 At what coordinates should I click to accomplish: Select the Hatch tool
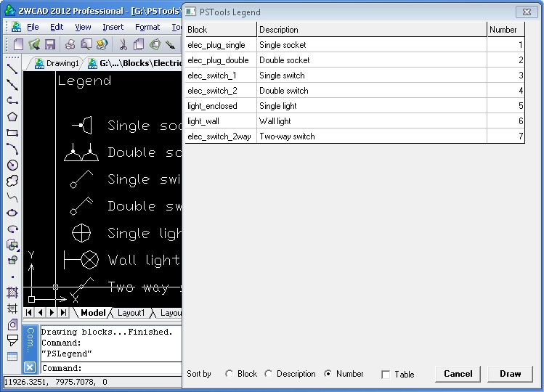coord(12,293)
